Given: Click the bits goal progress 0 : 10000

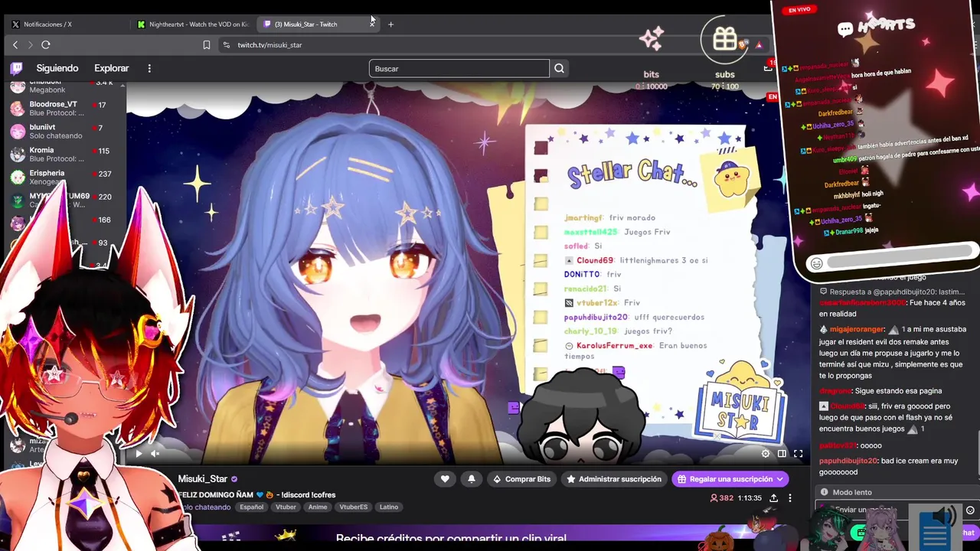Looking at the screenshot, I should 651,86.
